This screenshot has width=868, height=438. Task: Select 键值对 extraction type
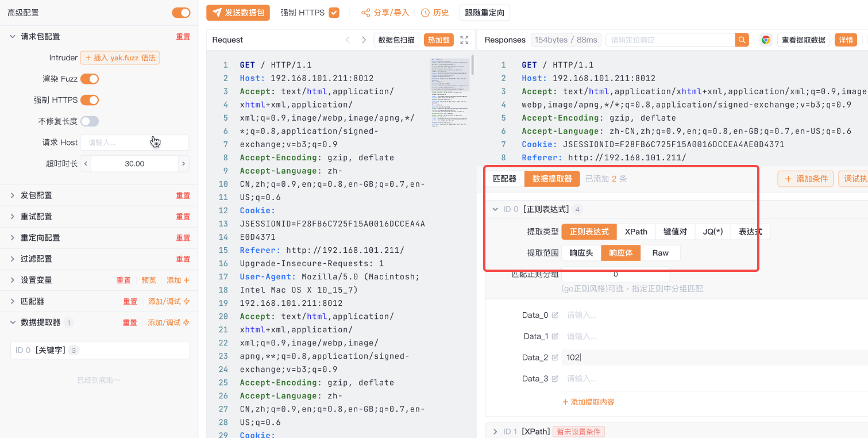click(x=675, y=232)
